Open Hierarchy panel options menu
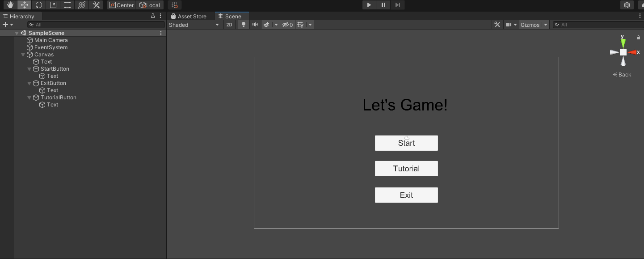 [160, 16]
